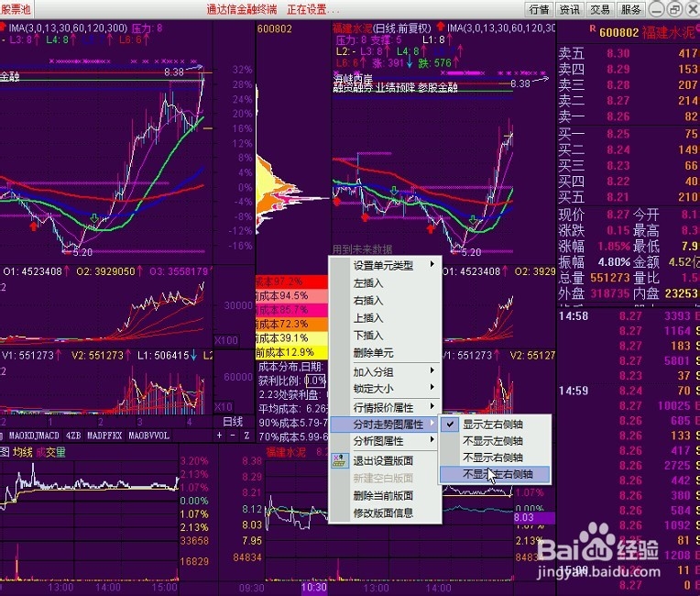The image size is (700, 596).
Task: Click 成交量 label in bottom-left panel
Action: (x=50, y=453)
